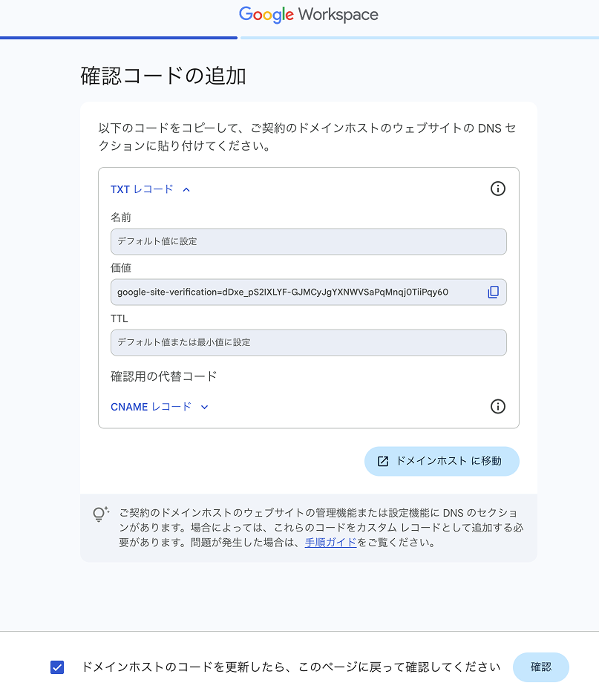View info about the CNAME record
The image size is (599, 700).
[498, 406]
